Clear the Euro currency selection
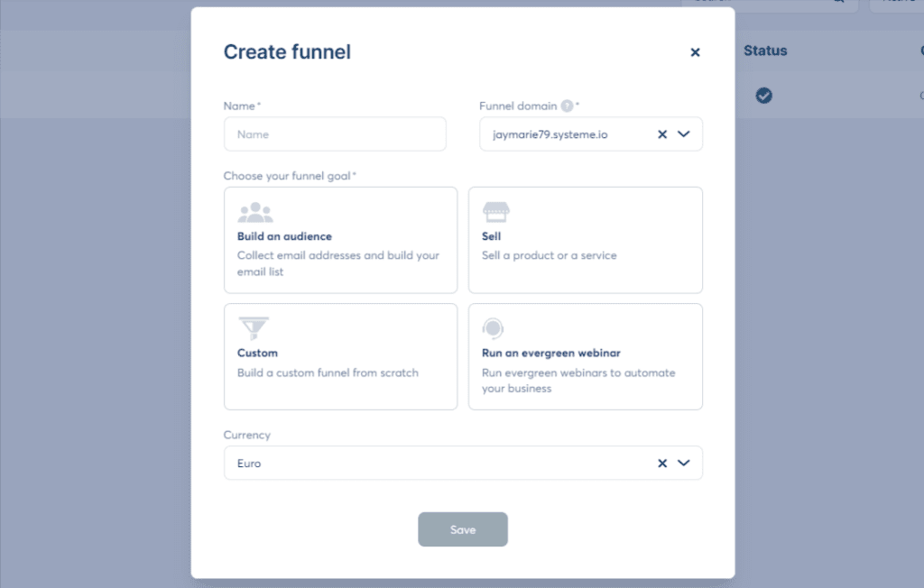This screenshot has height=588, width=924. click(x=662, y=463)
